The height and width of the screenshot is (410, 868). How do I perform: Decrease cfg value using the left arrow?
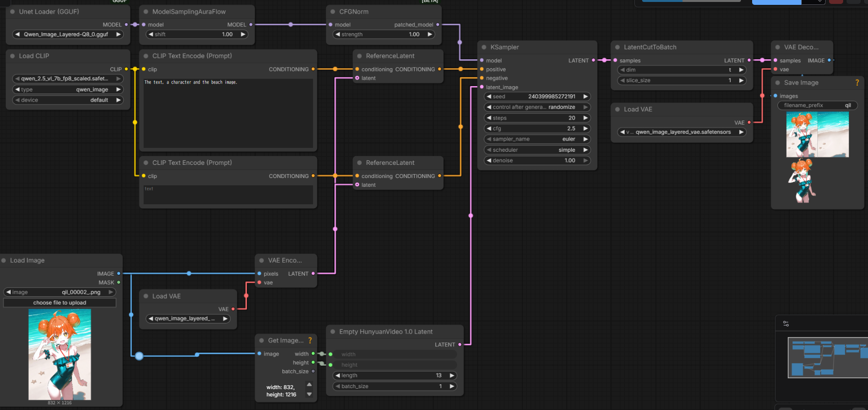(x=489, y=128)
